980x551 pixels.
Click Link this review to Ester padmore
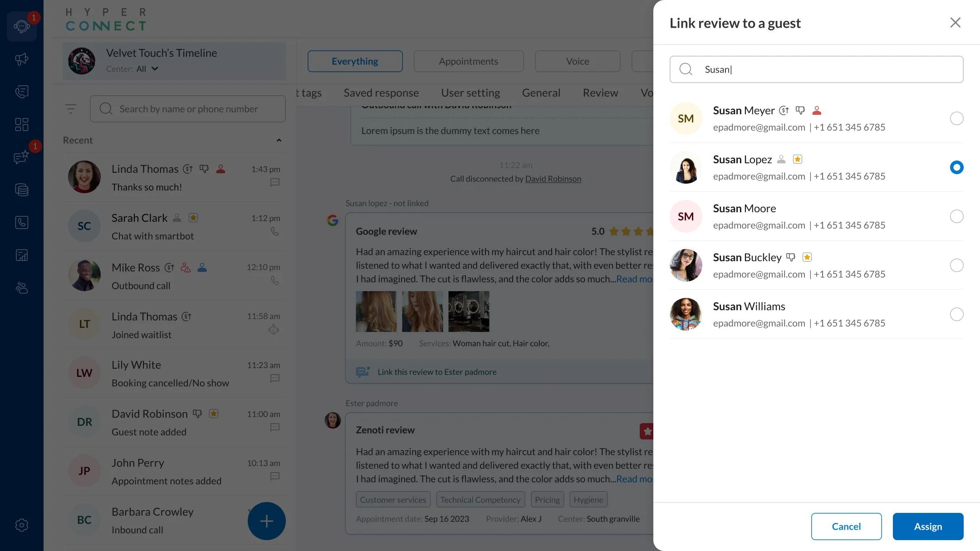pos(437,371)
